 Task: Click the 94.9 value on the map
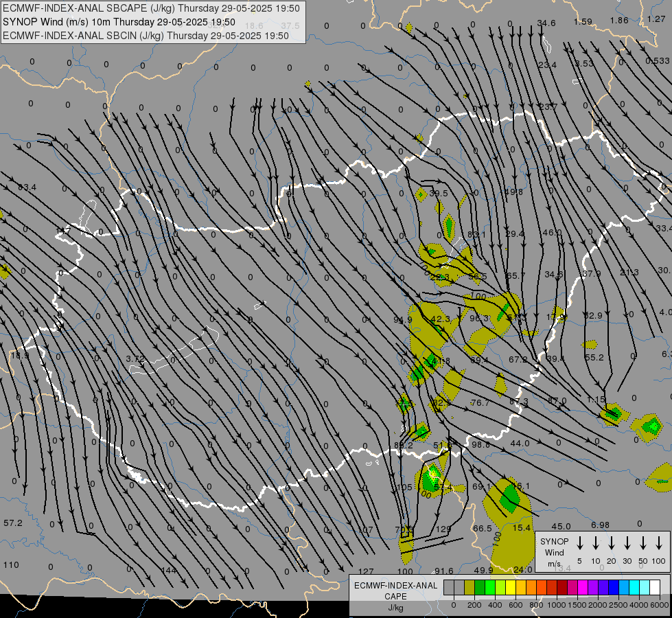[403, 319]
